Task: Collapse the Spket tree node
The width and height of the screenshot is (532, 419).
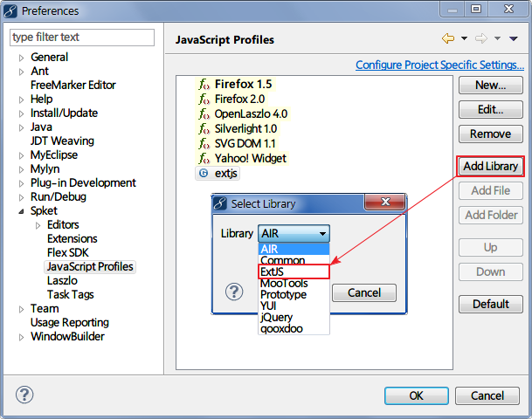Action: 21,211
